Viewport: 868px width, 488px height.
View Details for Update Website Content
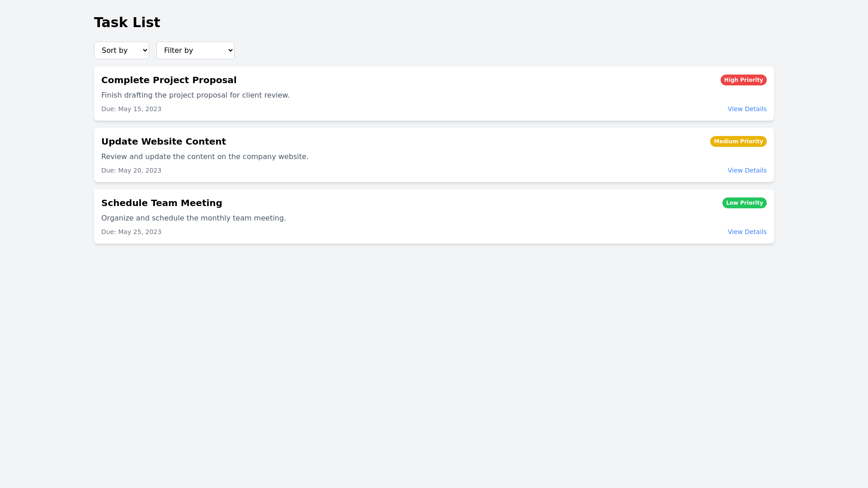747,170
